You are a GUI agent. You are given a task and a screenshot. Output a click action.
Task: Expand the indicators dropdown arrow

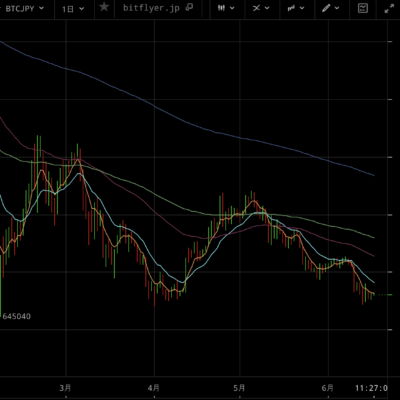(x=302, y=8)
